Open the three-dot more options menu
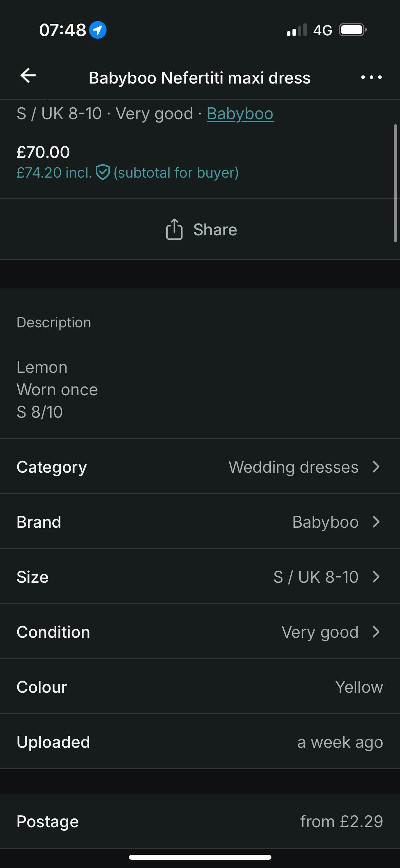 (371, 77)
